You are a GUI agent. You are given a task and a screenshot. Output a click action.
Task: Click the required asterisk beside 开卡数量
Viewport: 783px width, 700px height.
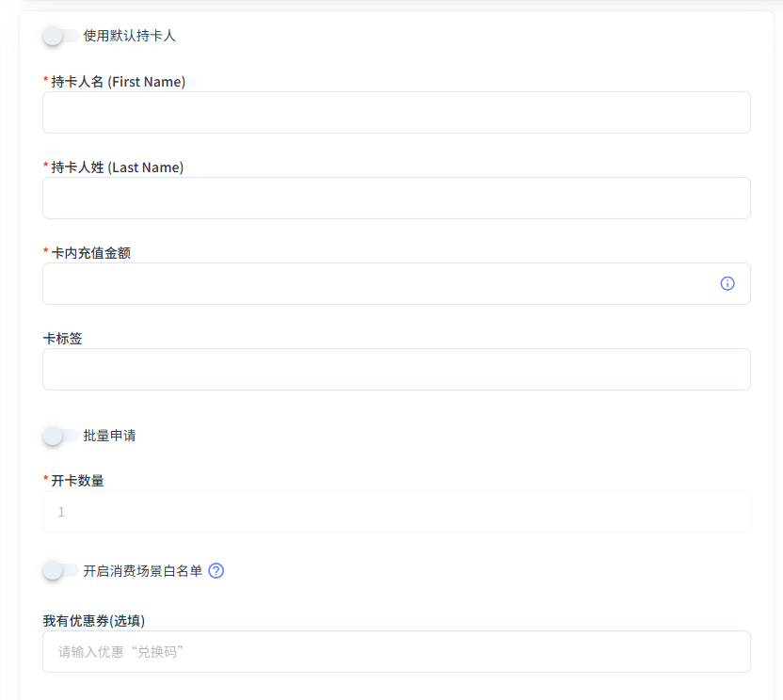pyautogui.click(x=45, y=480)
